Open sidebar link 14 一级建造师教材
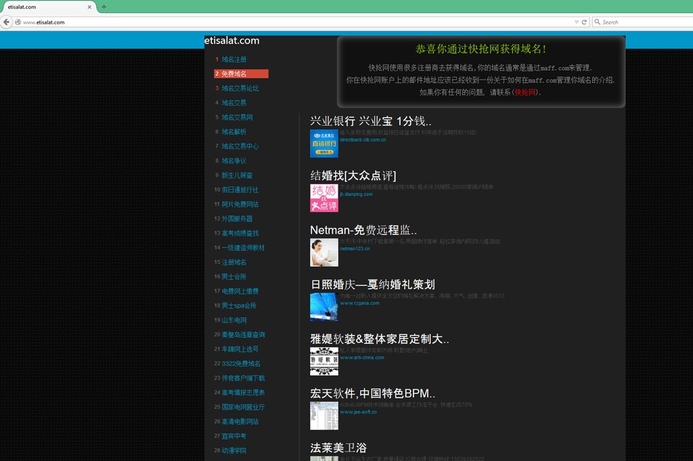The image size is (693, 461). pos(243,248)
